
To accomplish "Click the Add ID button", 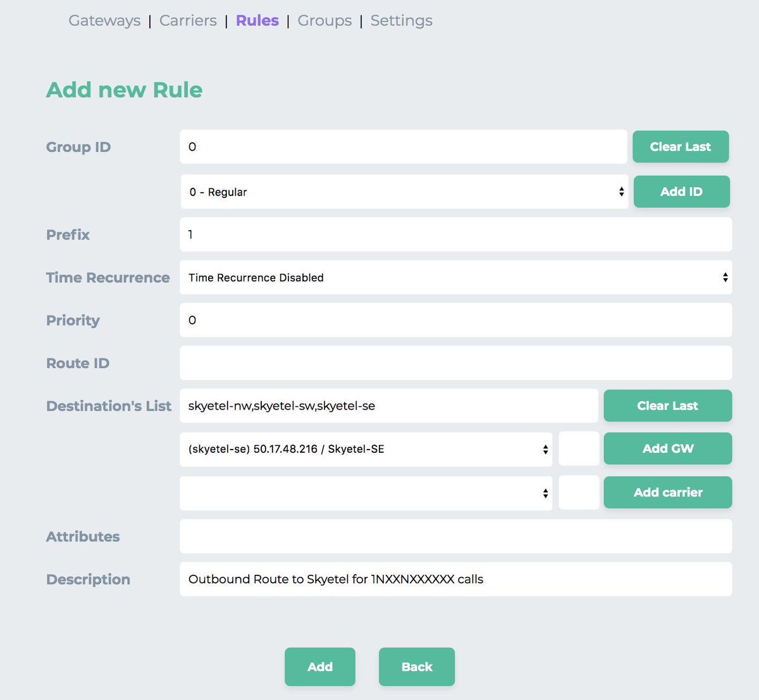I will coord(681,192).
